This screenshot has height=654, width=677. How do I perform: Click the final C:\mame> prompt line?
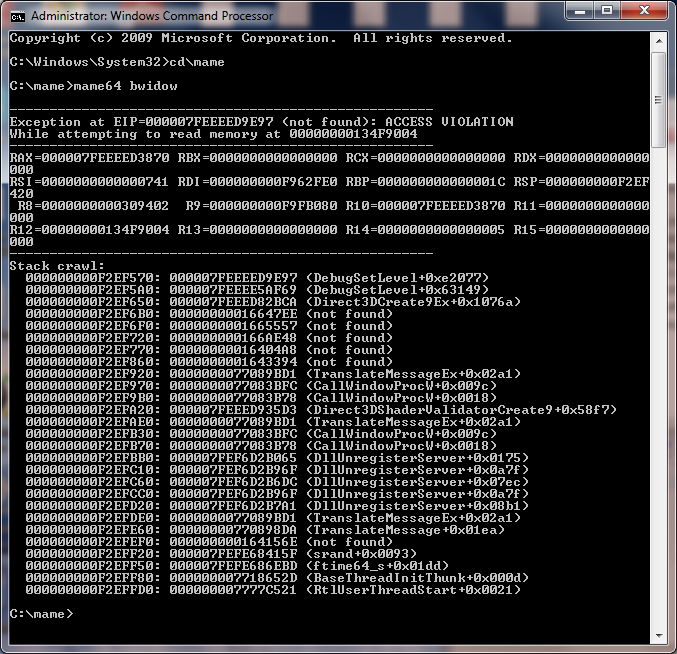click(40, 614)
